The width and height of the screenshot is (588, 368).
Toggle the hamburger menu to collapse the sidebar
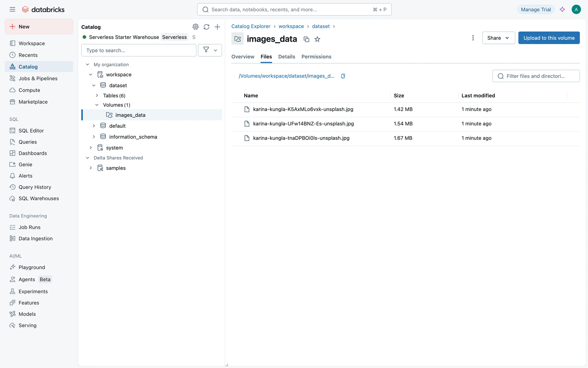tap(12, 10)
